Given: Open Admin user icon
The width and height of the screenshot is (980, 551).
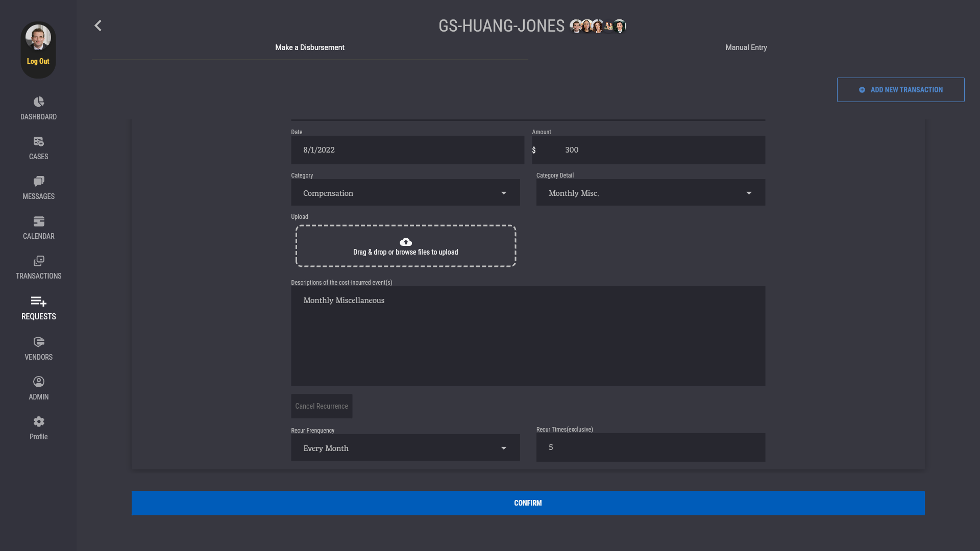Looking at the screenshot, I should [x=39, y=382].
